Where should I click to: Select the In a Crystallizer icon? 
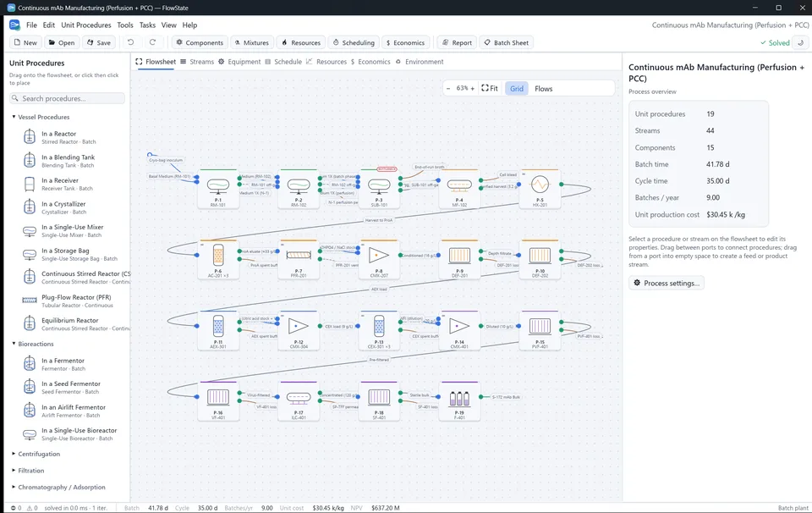(30, 207)
